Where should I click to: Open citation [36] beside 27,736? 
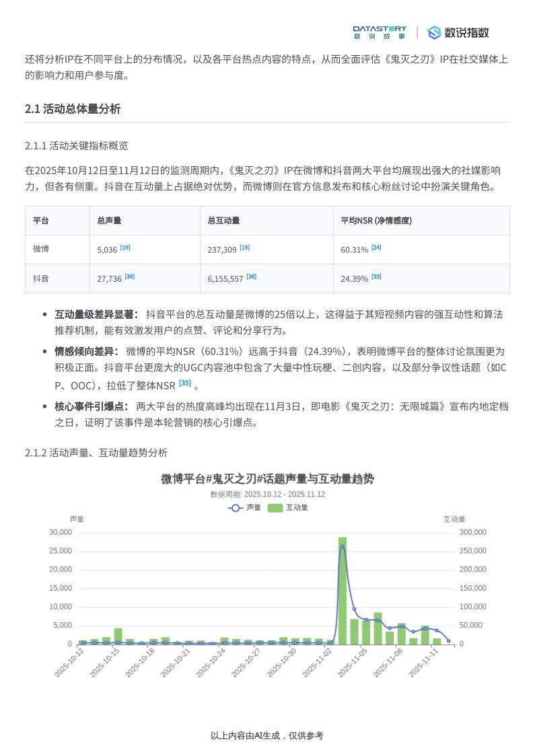coord(130,276)
